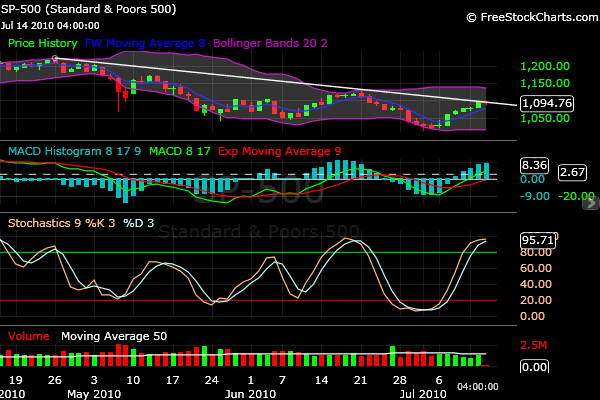Click the trendline start handle circle
600x400 pixels.
[55, 59]
